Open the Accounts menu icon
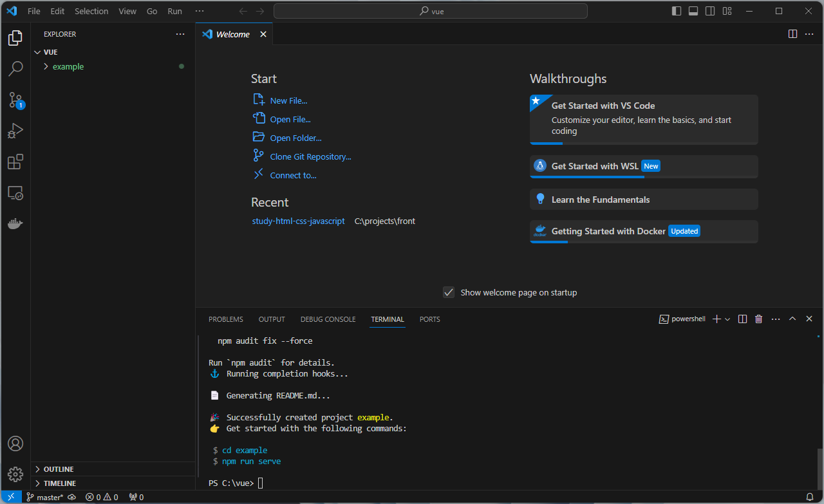This screenshot has width=824, height=504. (x=15, y=444)
